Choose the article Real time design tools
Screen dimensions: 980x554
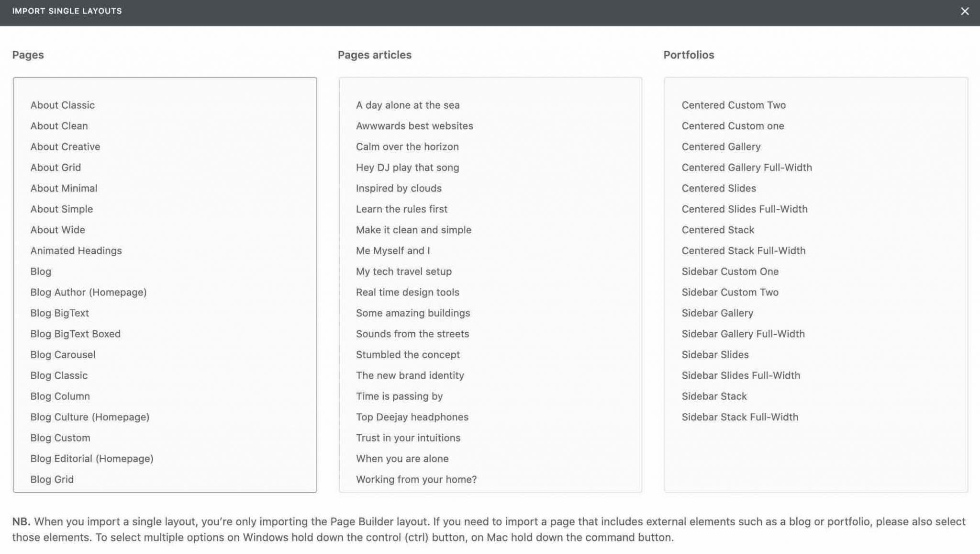click(x=407, y=292)
